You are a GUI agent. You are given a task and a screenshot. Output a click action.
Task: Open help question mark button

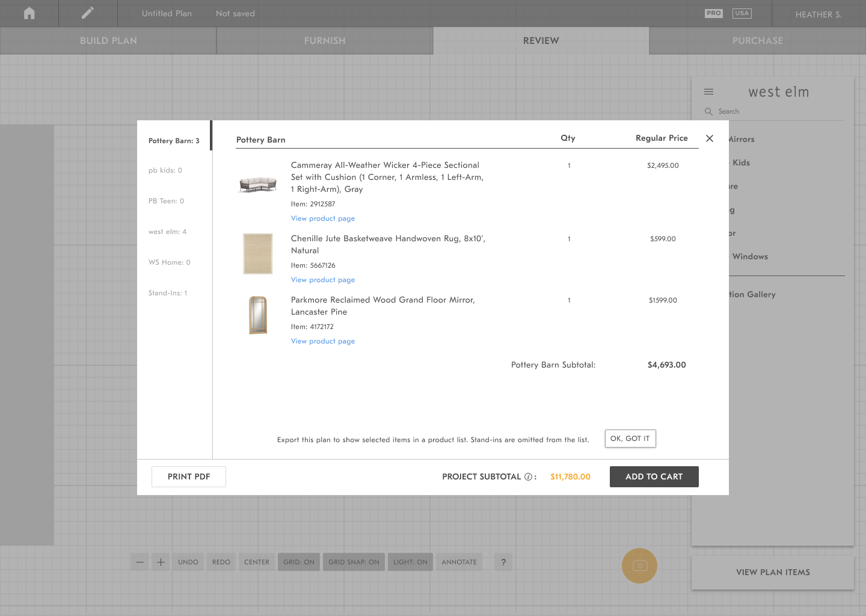503,562
